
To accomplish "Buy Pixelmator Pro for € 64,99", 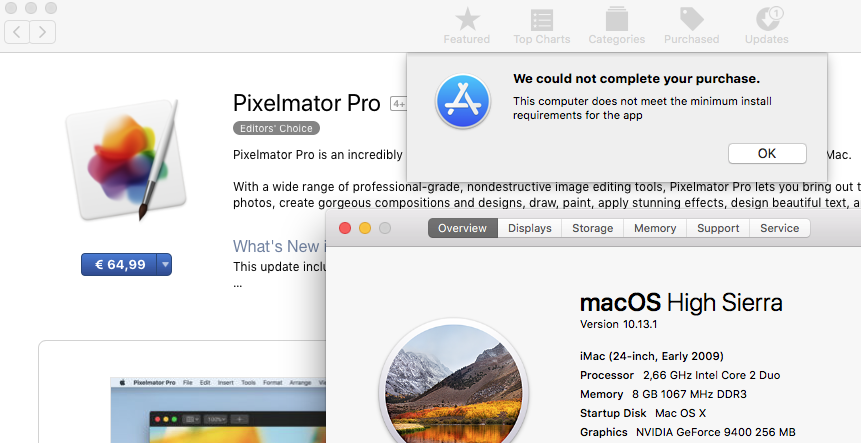I will [x=119, y=265].
